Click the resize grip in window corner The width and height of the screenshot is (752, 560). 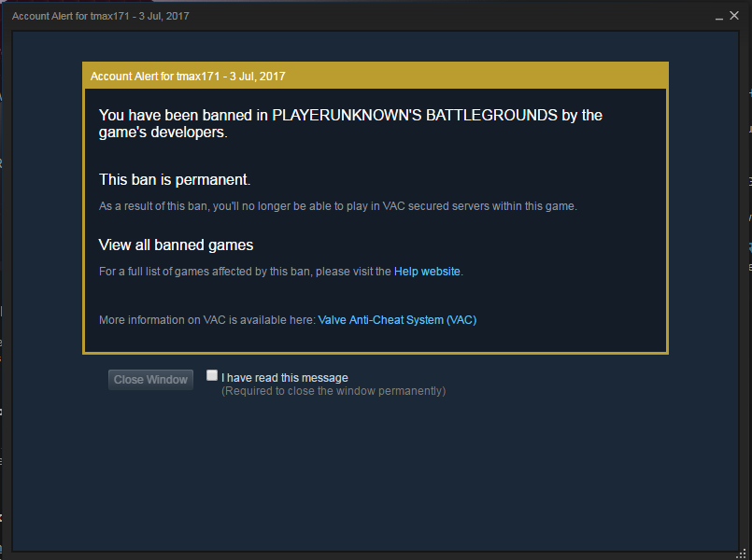point(743,554)
